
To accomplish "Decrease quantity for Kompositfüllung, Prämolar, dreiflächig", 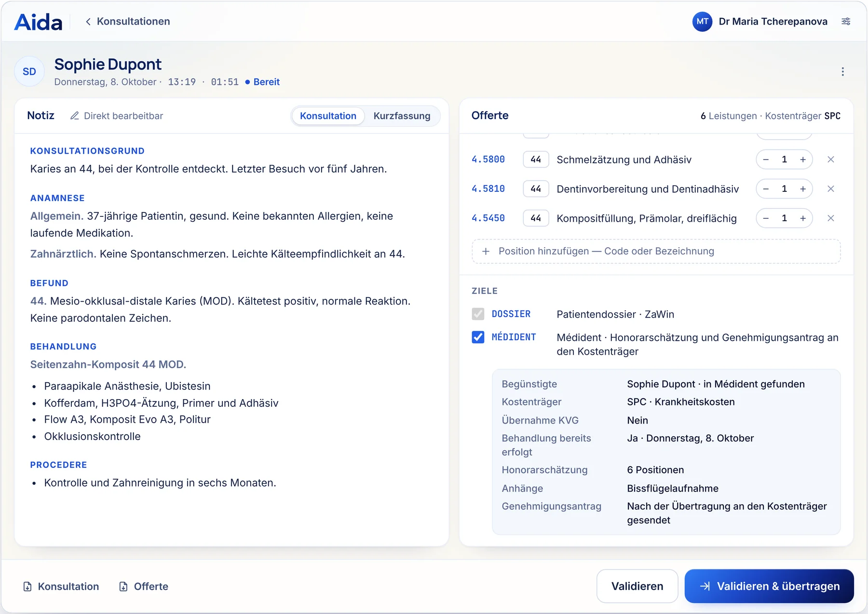I will [766, 218].
